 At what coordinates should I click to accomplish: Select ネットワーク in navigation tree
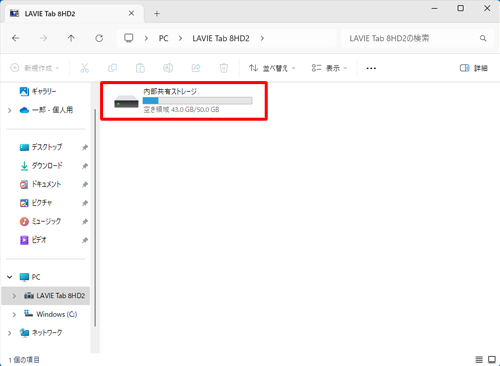coord(41,333)
